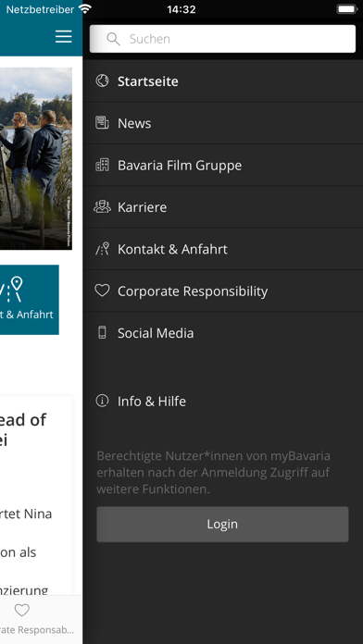This screenshot has width=363, height=644.
Task: Open the Social Media menu item
Action: click(x=223, y=333)
